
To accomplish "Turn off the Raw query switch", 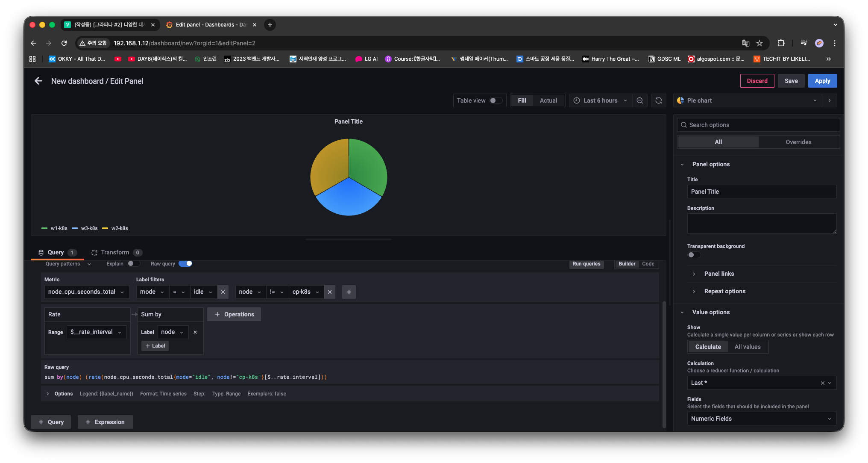I will coord(185,264).
